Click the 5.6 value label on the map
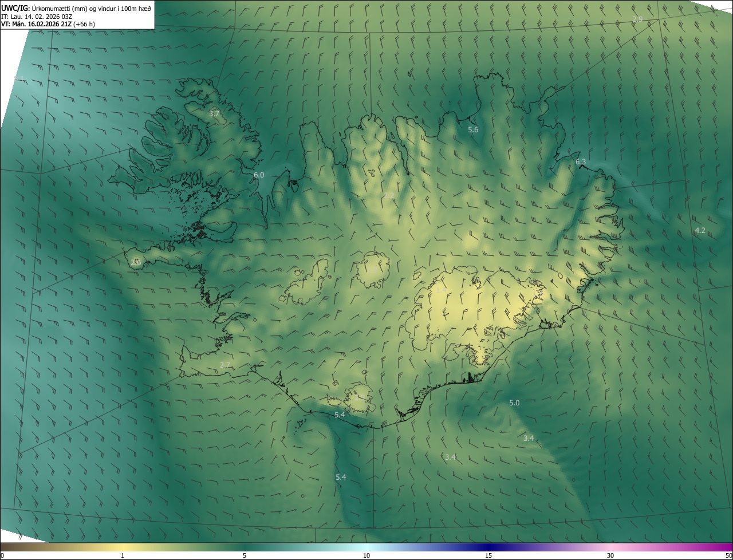Image resolution: width=733 pixels, height=560 pixels. coord(473,130)
